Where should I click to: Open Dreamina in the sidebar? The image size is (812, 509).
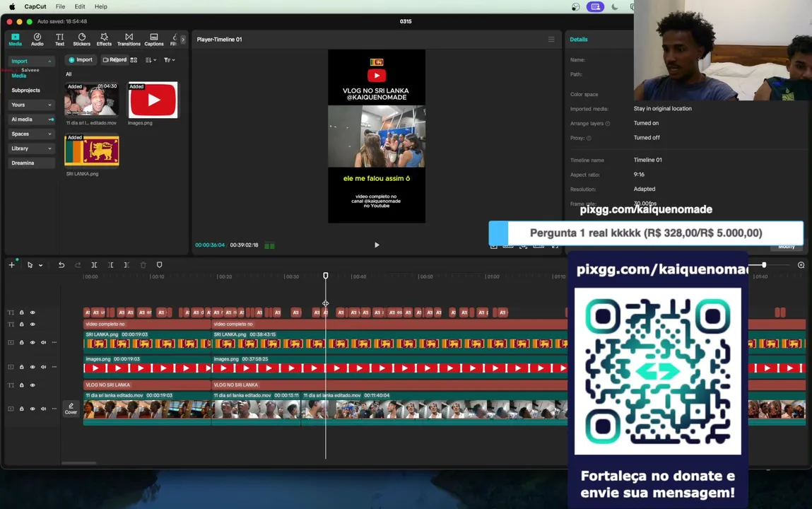(x=31, y=163)
